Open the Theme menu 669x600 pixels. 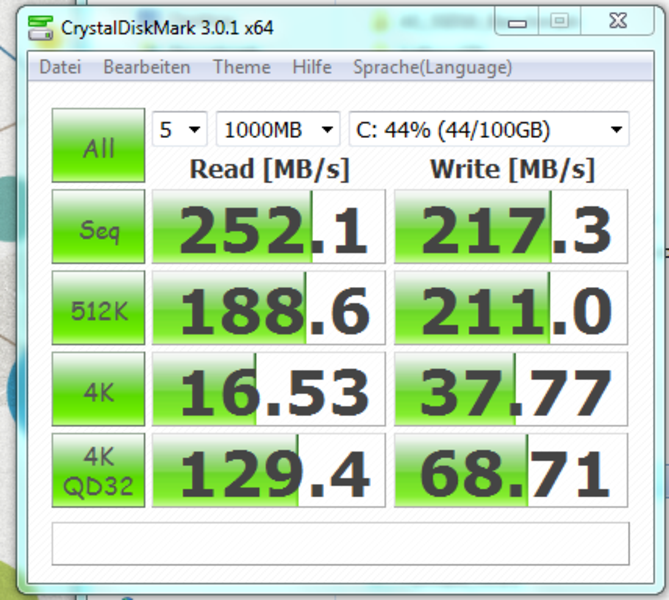[x=241, y=67]
